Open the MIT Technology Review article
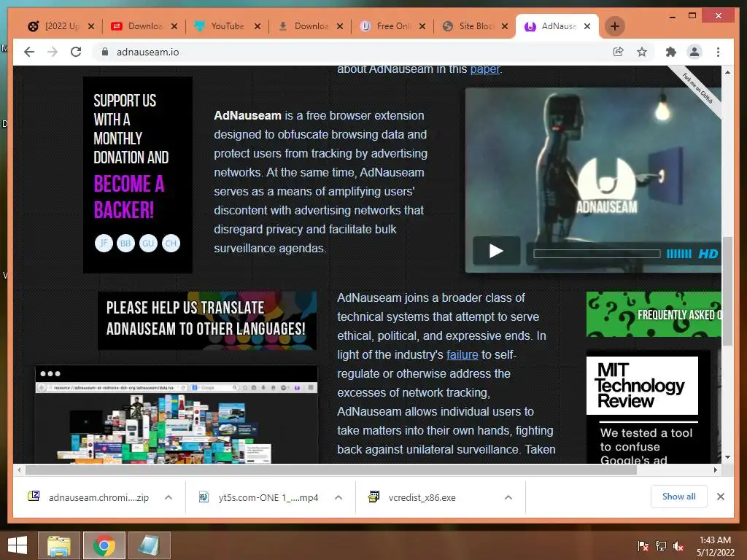Viewport: 747px width, 560px height. click(649, 408)
